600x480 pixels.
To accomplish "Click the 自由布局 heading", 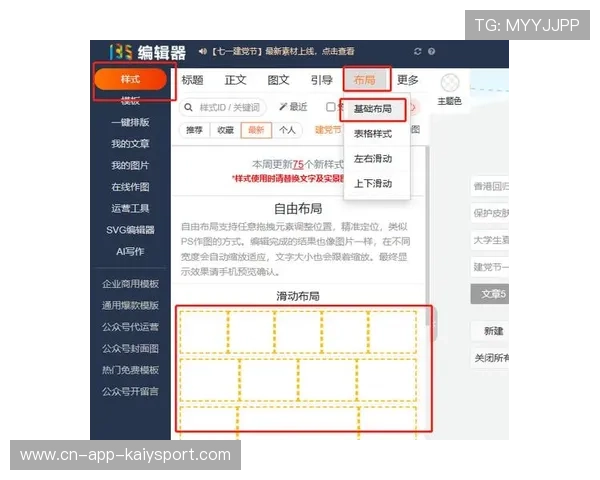I will click(298, 209).
